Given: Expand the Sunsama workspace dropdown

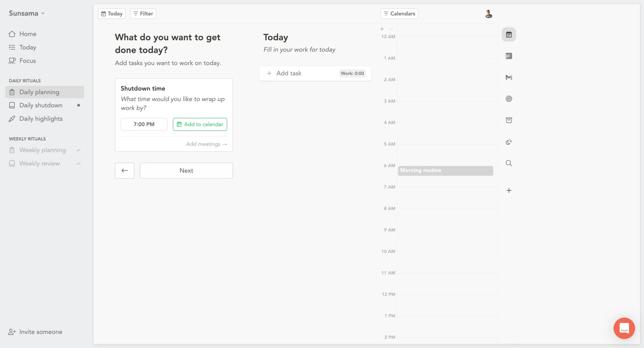Looking at the screenshot, I should (x=27, y=13).
